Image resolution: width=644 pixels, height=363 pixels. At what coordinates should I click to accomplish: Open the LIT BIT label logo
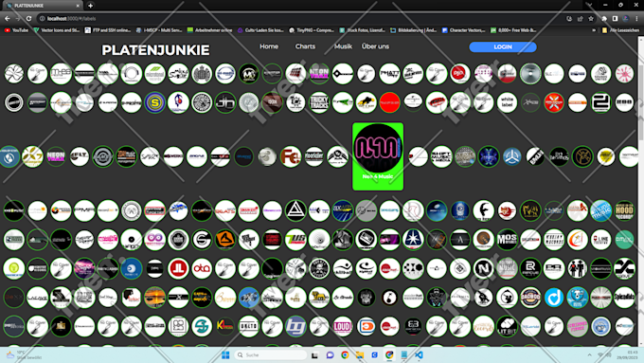coord(507,326)
